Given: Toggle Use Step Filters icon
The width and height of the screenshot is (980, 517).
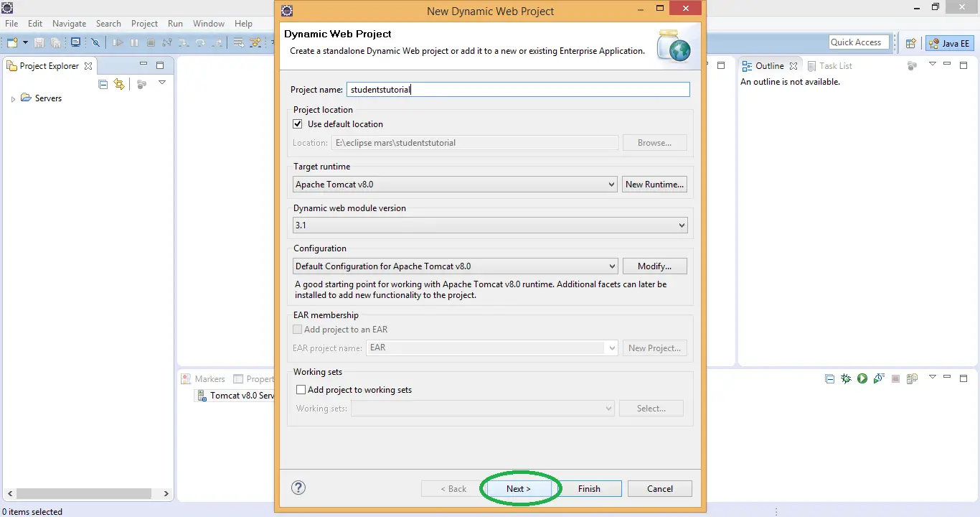Looking at the screenshot, I should 255,43.
